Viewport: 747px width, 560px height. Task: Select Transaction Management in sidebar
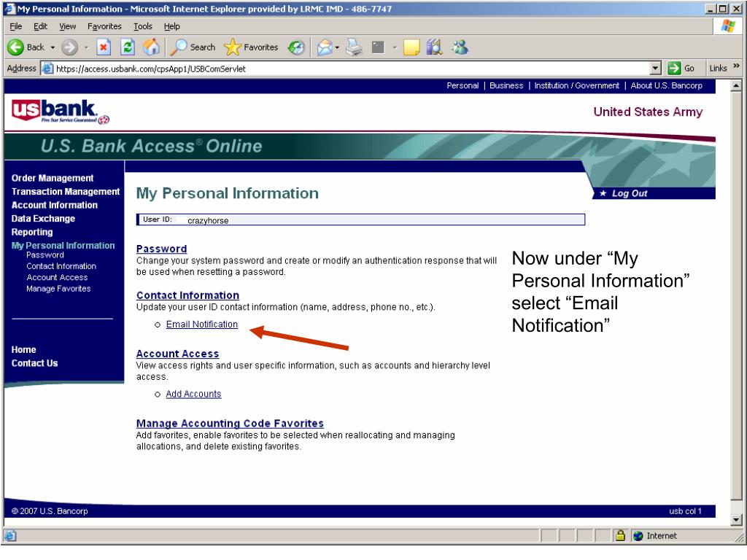66,192
